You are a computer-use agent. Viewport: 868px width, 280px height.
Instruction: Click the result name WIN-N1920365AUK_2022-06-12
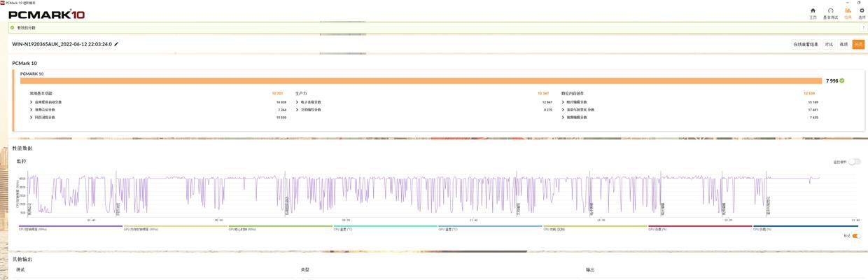click(x=62, y=44)
